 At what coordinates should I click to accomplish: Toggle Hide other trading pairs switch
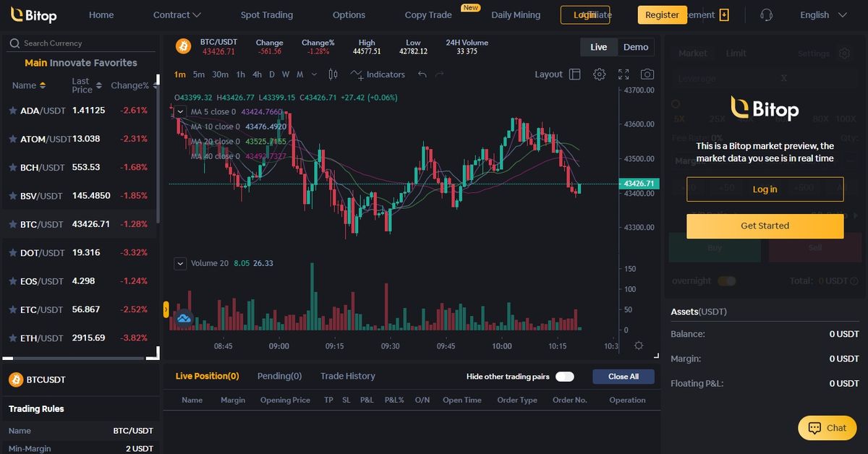click(565, 377)
